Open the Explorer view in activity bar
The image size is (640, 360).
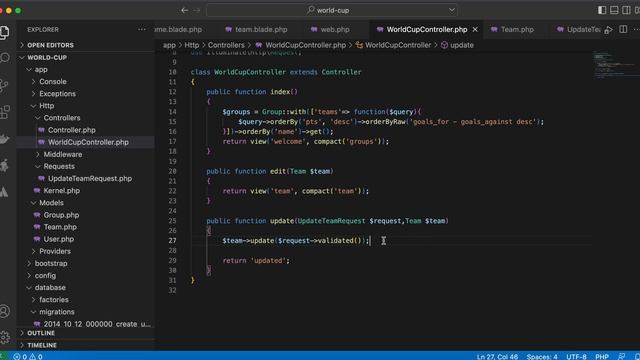[4, 32]
